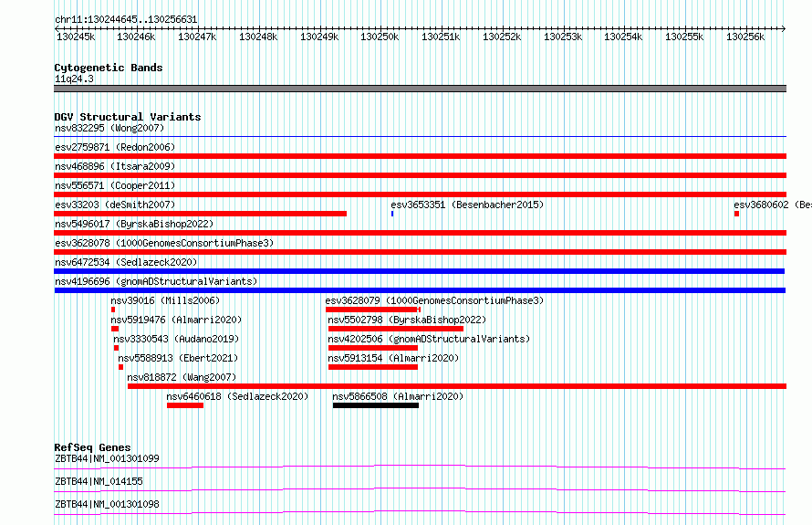Open the nsv5913154 (Almarri2020) variant label
This screenshot has height=525, width=812.
point(393,358)
